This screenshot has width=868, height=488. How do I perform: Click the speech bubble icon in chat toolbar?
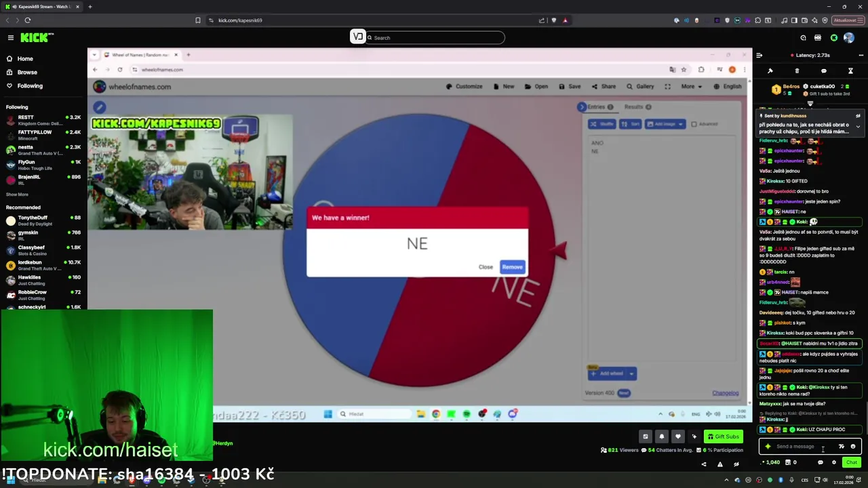tap(824, 70)
